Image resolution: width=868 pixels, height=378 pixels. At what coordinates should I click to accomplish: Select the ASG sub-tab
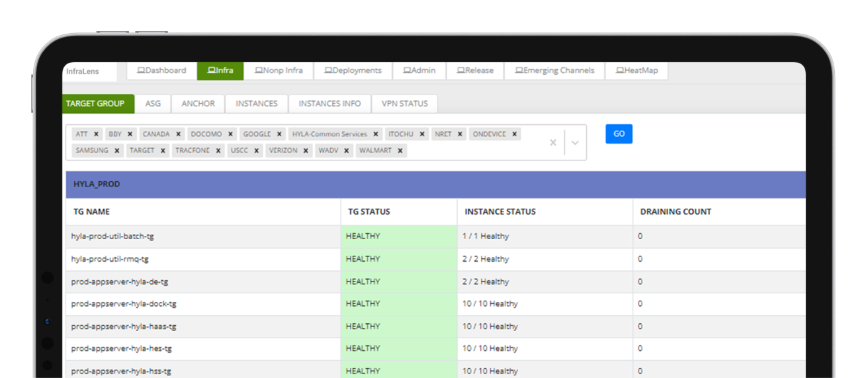pyautogui.click(x=153, y=104)
